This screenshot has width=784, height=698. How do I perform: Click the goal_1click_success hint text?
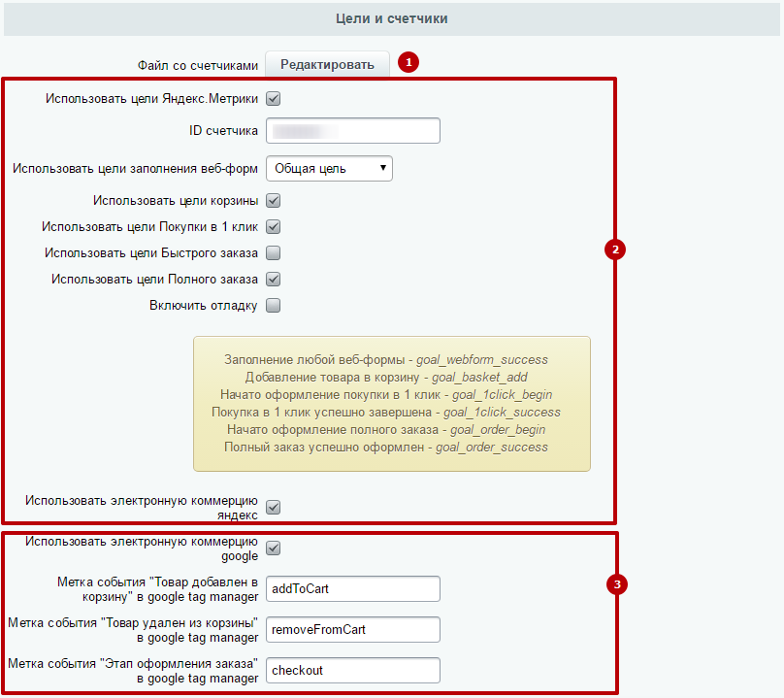click(502, 413)
